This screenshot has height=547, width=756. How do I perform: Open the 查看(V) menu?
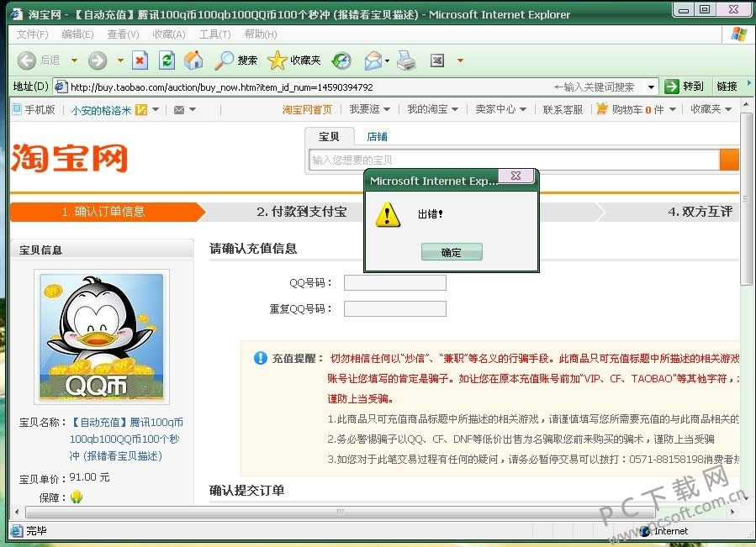pyautogui.click(x=123, y=34)
